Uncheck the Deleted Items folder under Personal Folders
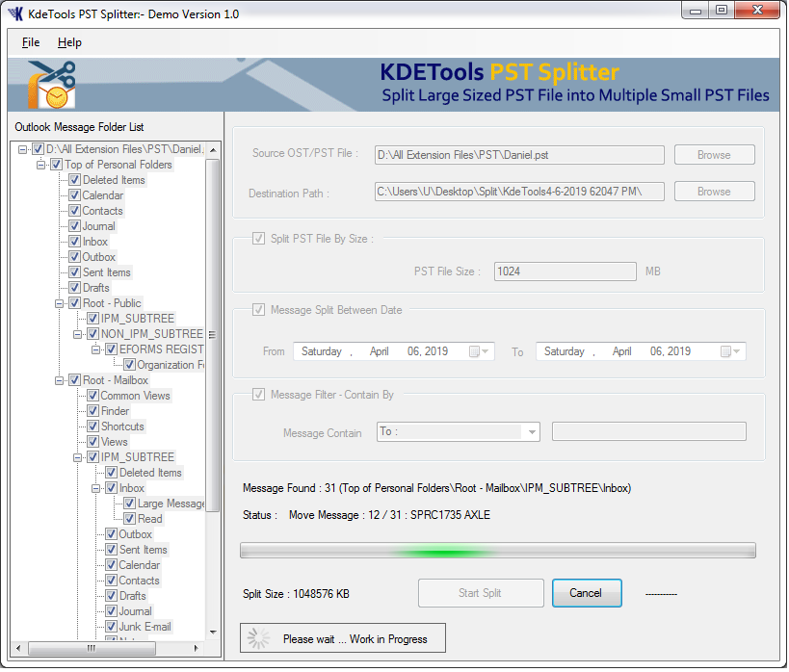 click(x=74, y=180)
